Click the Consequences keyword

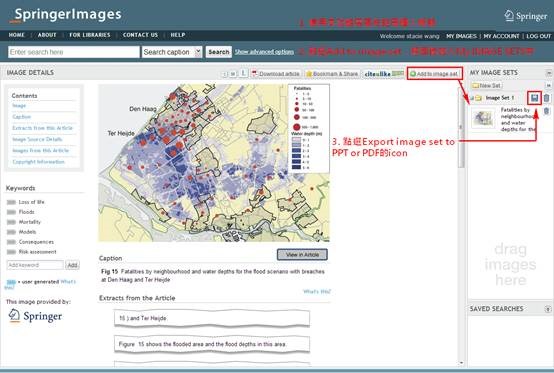coord(36,242)
